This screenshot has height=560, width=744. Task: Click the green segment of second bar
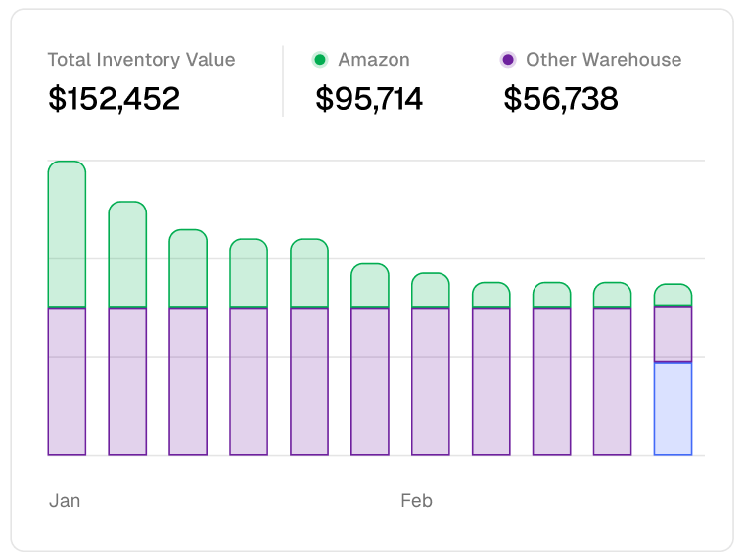127,255
